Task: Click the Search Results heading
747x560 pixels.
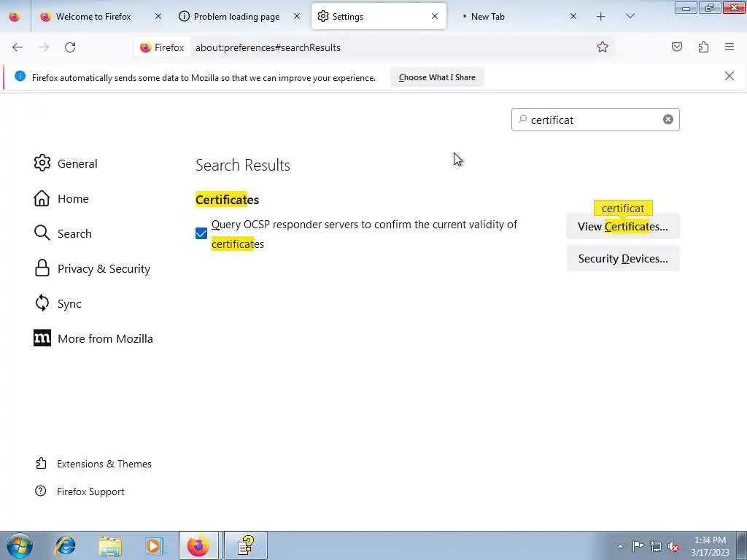Action: point(243,166)
